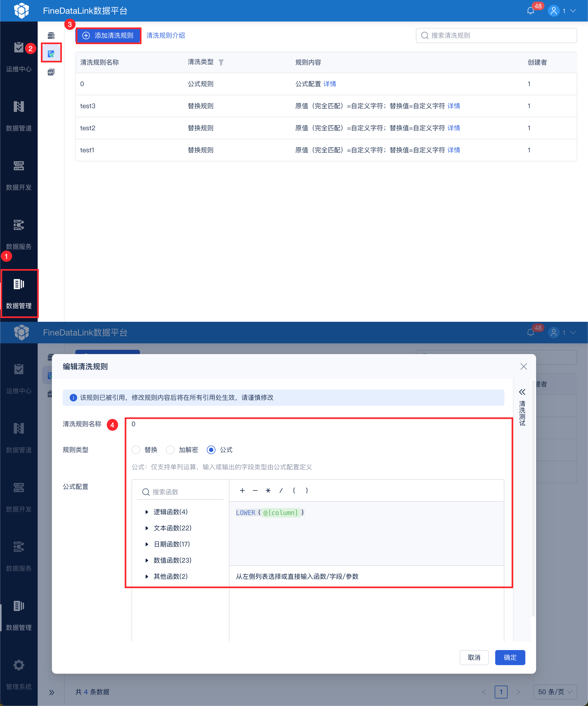Open the 清洗规则介绍 link
This screenshot has width=588, height=706.
click(x=165, y=36)
